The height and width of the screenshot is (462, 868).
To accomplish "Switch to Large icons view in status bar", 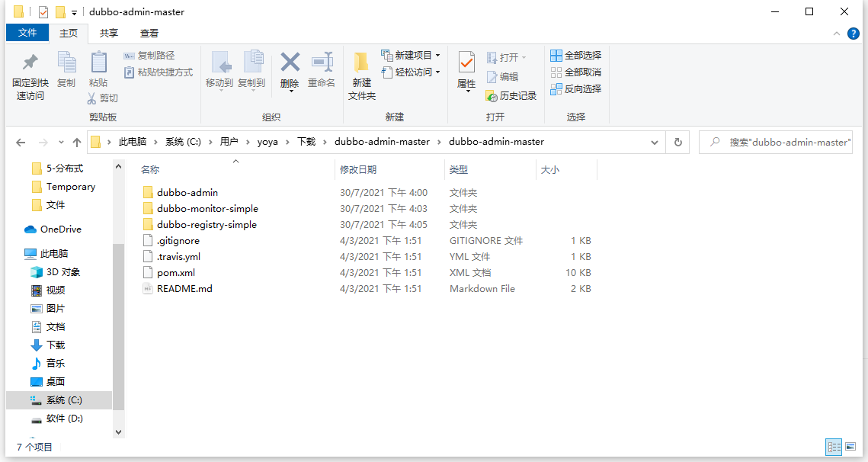I will point(850,447).
